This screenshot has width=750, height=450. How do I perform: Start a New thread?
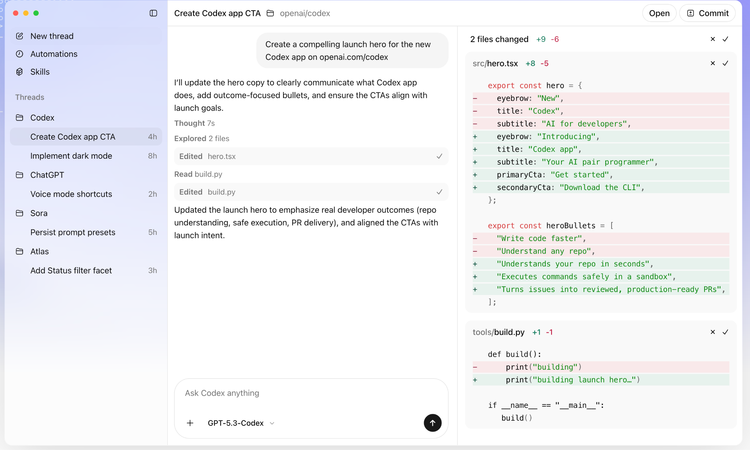click(x=52, y=36)
